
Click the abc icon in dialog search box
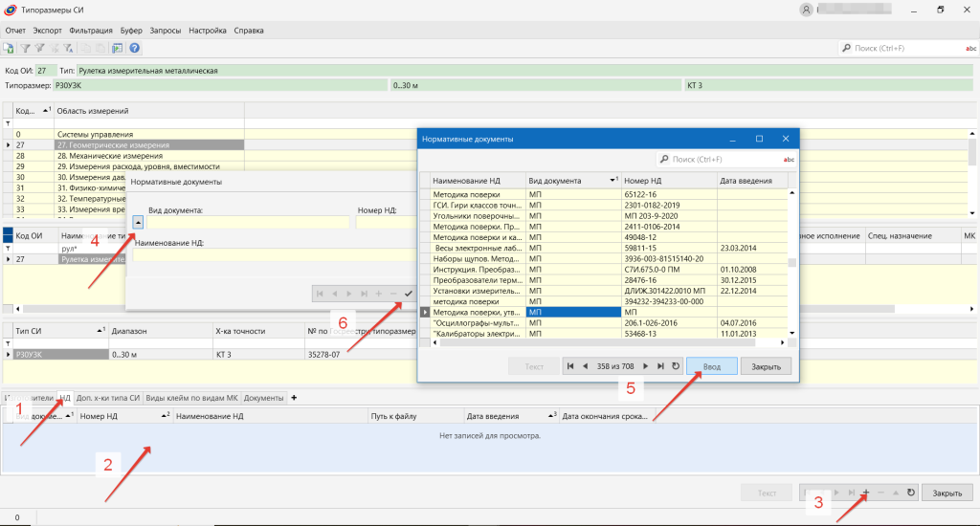click(x=789, y=160)
